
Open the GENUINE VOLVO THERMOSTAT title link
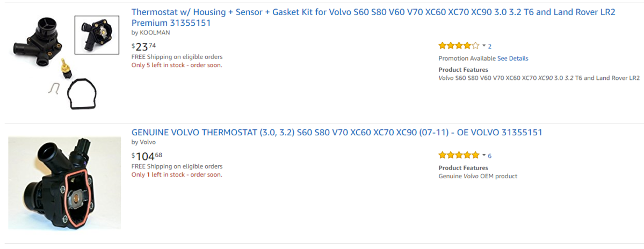click(x=337, y=133)
